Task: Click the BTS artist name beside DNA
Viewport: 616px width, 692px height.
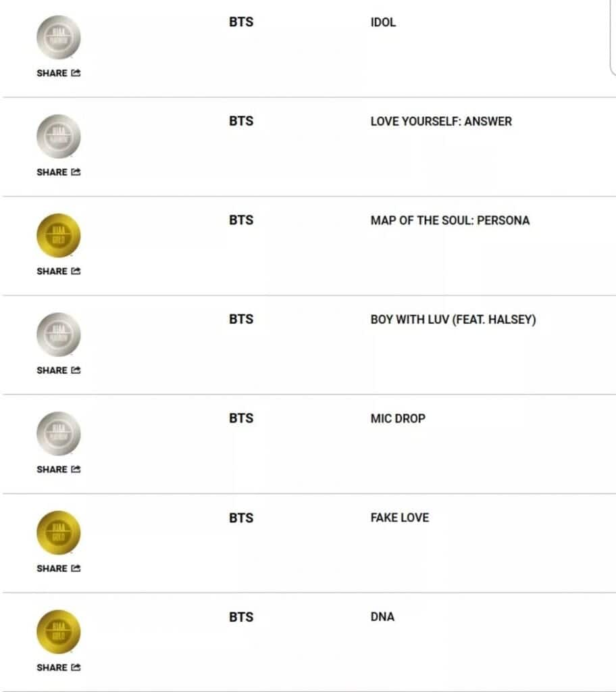Action: (x=241, y=617)
